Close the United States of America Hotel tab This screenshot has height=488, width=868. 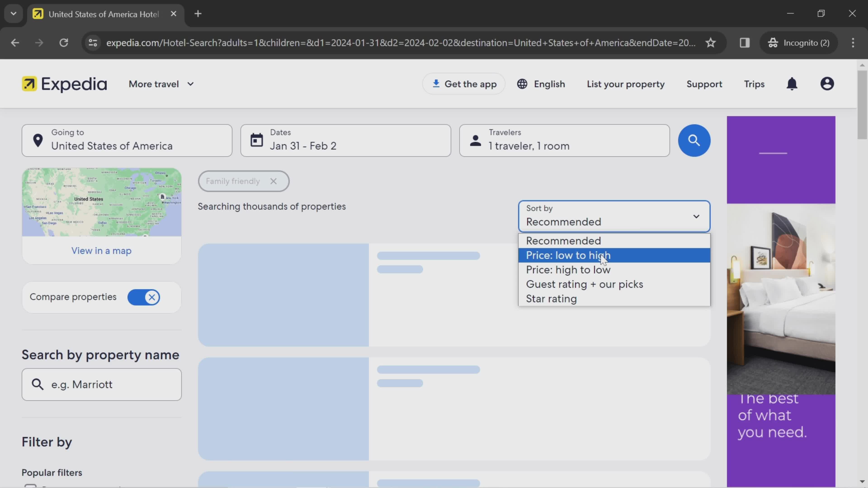[174, 14]
